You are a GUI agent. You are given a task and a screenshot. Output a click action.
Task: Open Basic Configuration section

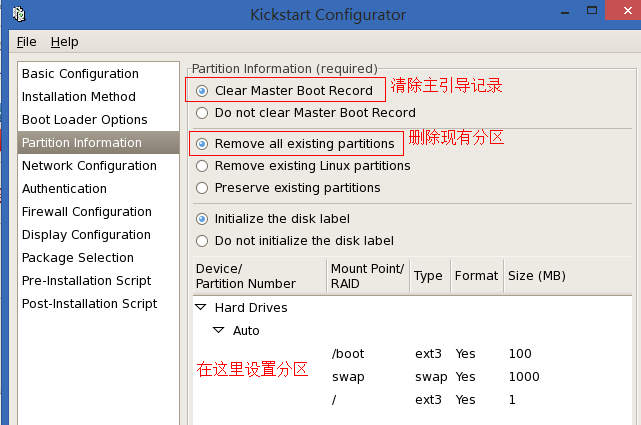click(80, 74)
